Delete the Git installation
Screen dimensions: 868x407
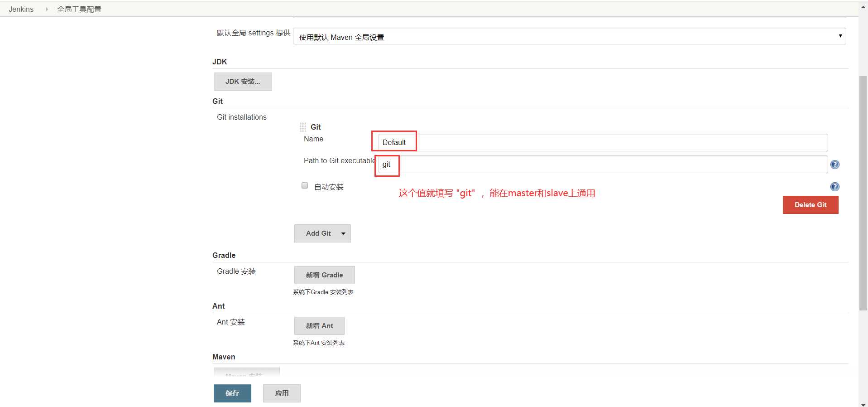[810, 205]
